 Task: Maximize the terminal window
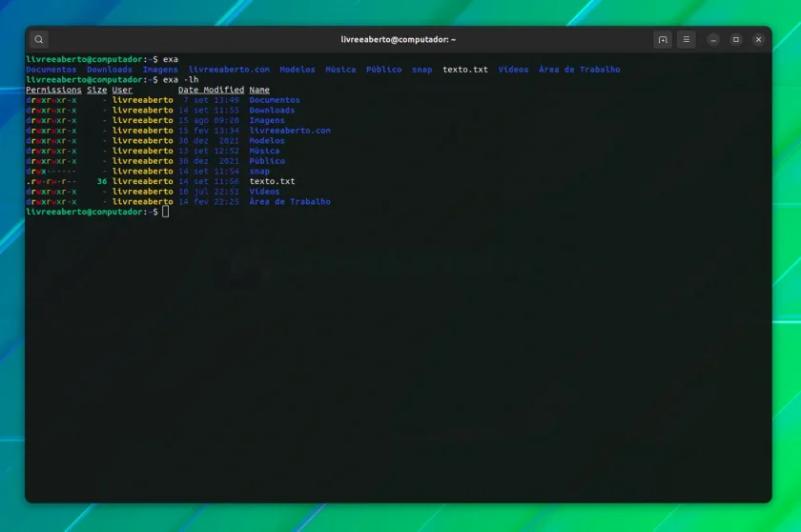[x=735, y=39]
